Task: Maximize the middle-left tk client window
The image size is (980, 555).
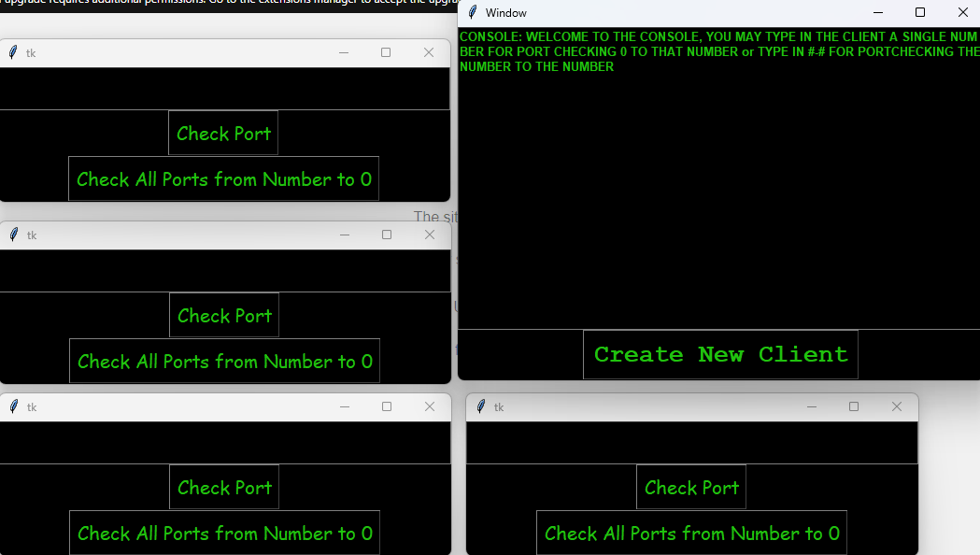Action: click(x=387, y=235)
